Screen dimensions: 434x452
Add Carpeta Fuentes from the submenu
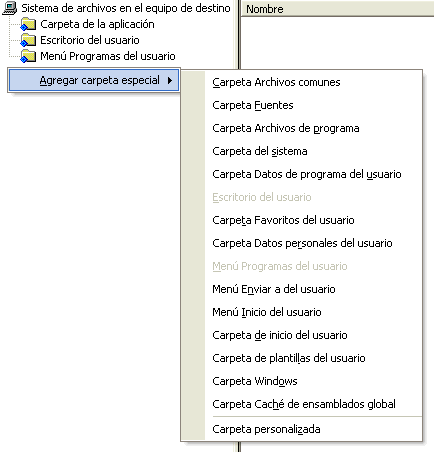pyautogui.click(x=253, y=105)
